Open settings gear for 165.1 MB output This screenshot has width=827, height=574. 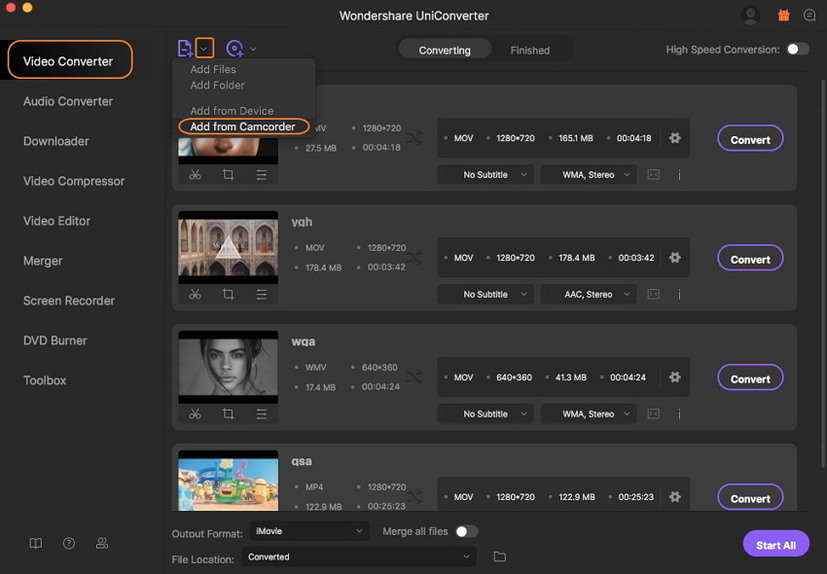675,138
